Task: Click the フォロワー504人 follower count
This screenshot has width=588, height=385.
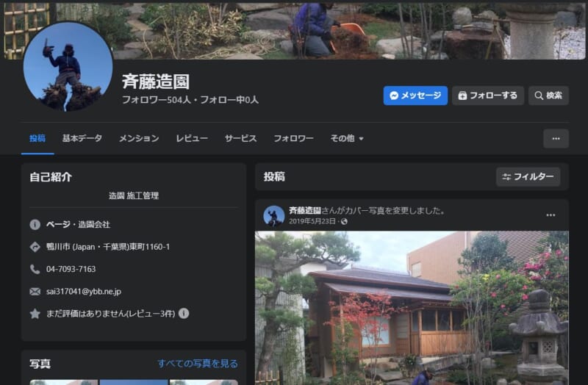Action: 157,100
